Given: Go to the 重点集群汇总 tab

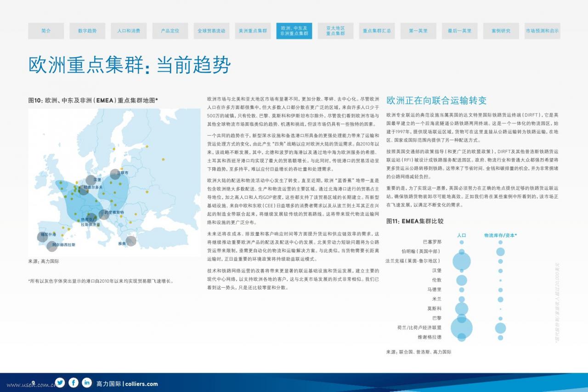Looking at the screenshot, I should pos(377,31).
